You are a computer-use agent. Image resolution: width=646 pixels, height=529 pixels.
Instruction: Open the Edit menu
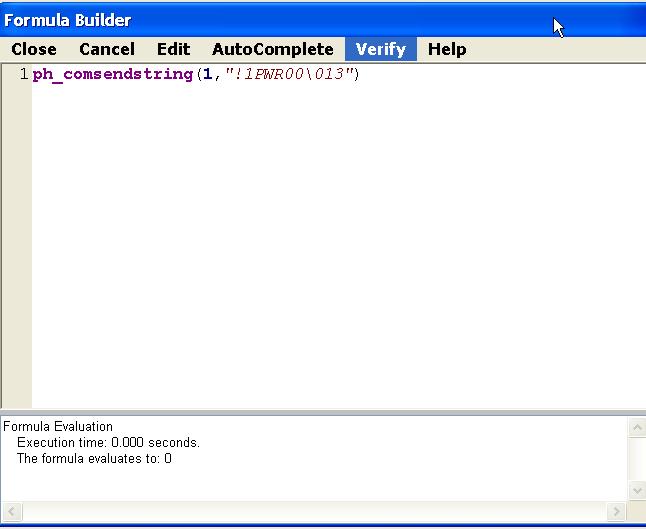pyautogui.click(x=173, y=49)
